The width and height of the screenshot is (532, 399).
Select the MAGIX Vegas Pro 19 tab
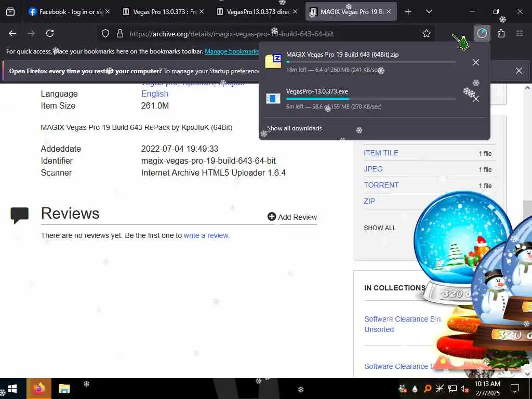tap(352, 12)
